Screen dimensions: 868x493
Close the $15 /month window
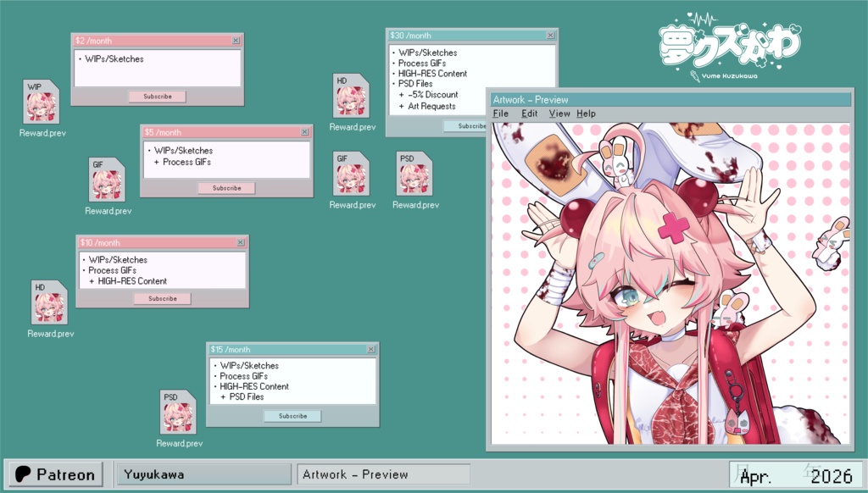click(x=371, y=349)
